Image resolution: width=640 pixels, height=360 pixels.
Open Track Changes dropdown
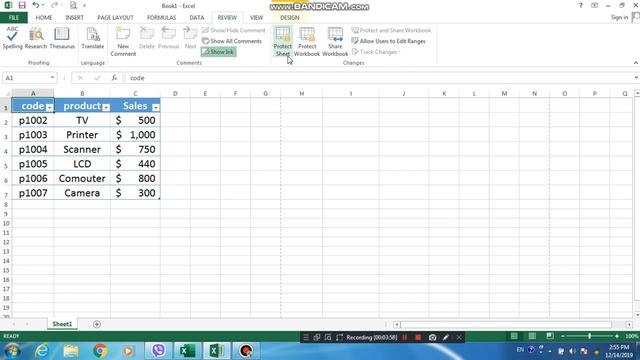376,52
